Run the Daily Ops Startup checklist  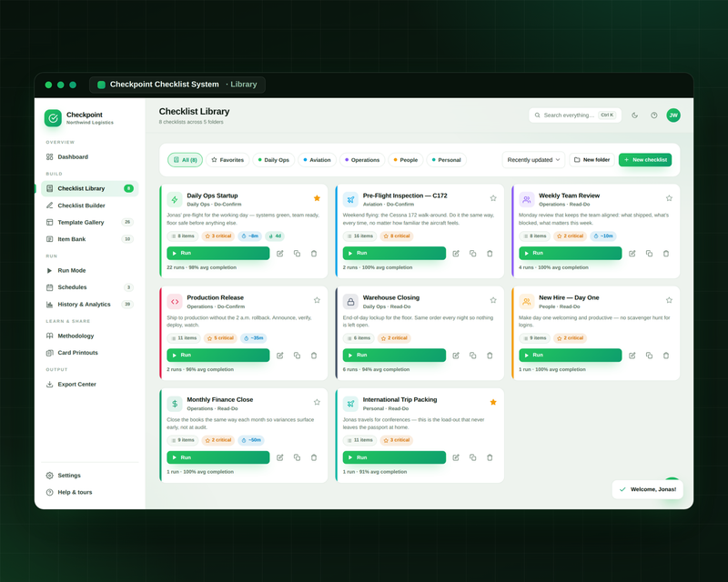pos(218,254)
